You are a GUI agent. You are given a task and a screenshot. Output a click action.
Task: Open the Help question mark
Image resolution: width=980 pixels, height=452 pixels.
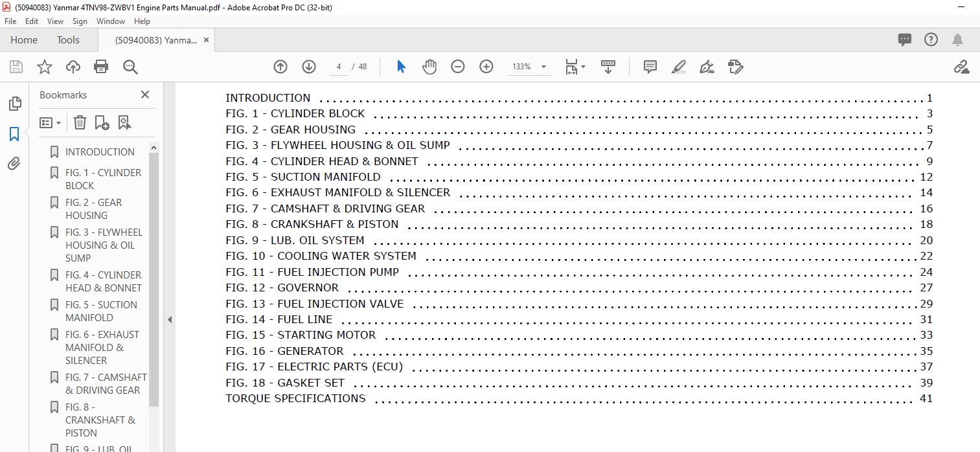coord(931,40)
